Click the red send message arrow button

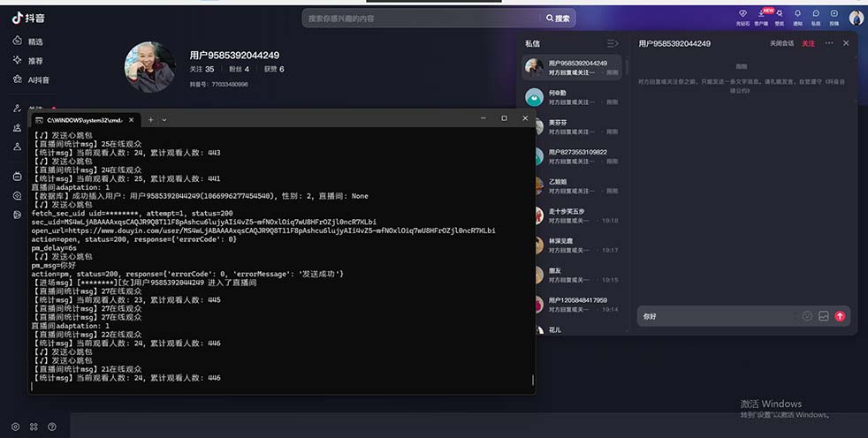(840, 316)
